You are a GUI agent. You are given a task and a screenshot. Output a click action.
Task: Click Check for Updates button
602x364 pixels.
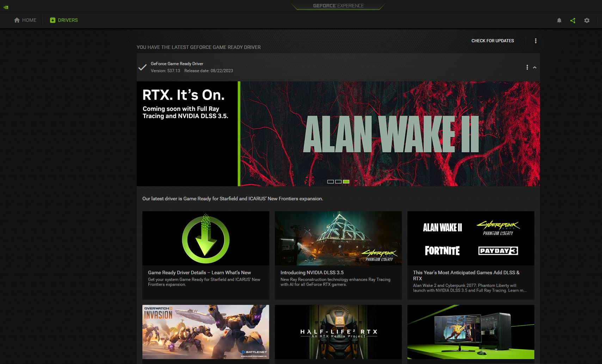492,41
